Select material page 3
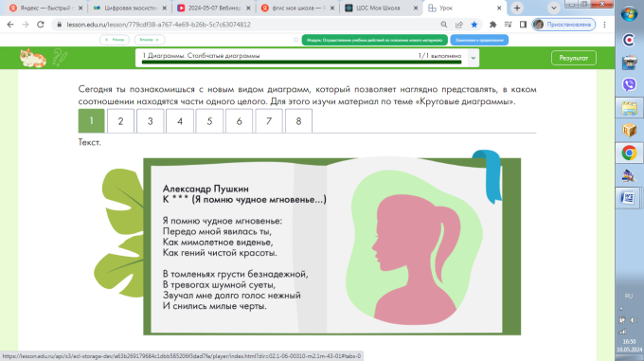The height and width of the screenshot is (361, 644). [151, 121]
